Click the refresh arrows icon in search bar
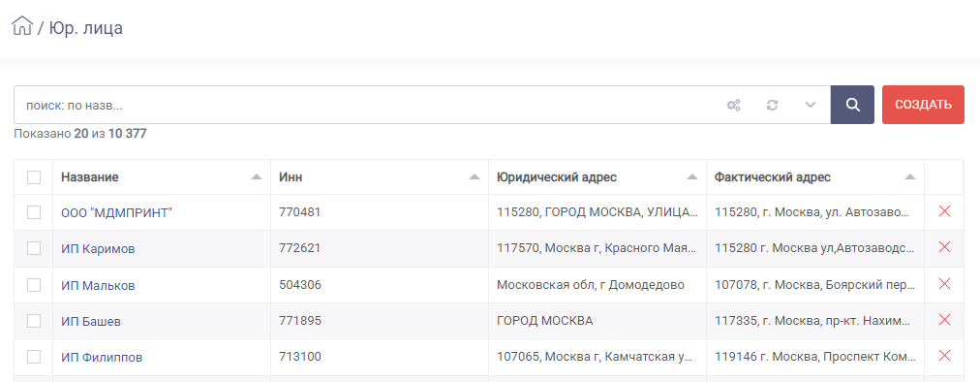This screenshot has height=382, width=980. [x=772, y=106]
